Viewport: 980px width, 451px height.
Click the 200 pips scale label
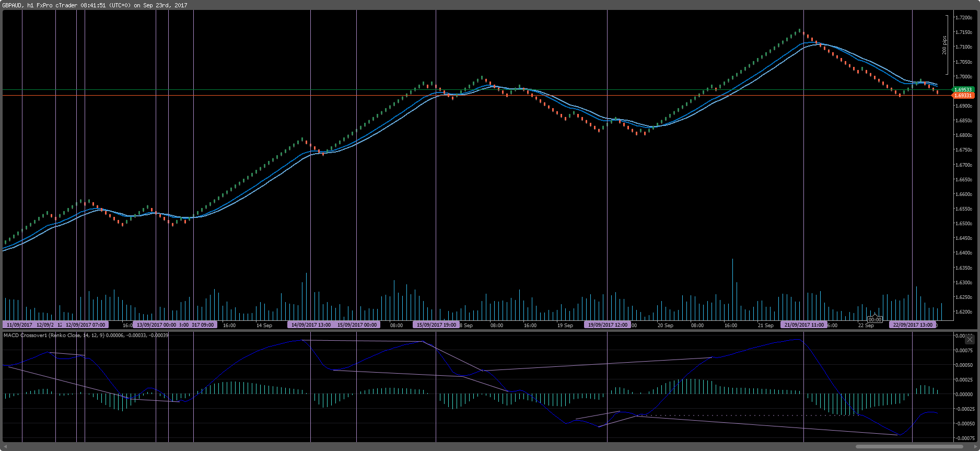944,45
